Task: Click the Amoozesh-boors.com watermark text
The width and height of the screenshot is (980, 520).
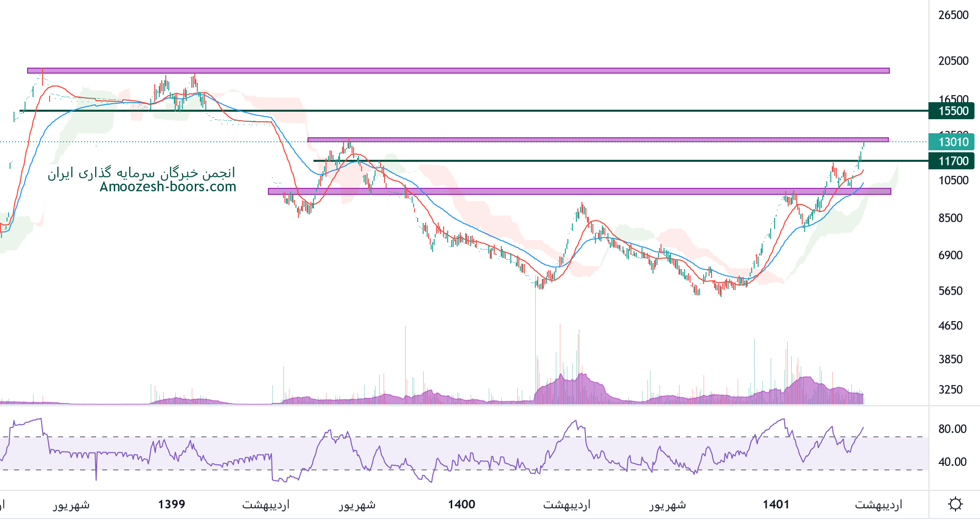Action: [x=168, y=187]
